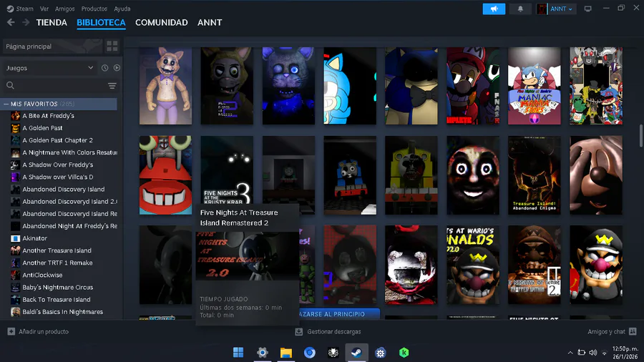
Task: Sort by recent activity clock icon
Action: click(x=104, y=68)
